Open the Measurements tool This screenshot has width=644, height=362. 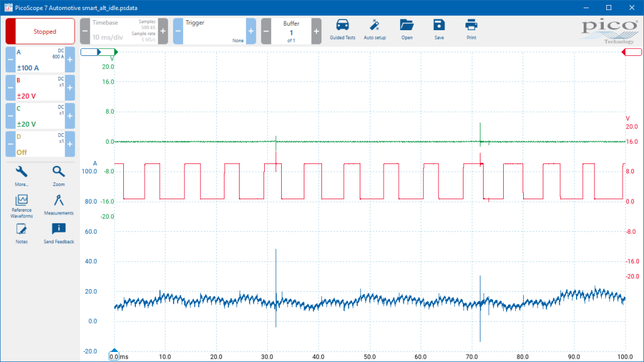[x=58, y=205]
